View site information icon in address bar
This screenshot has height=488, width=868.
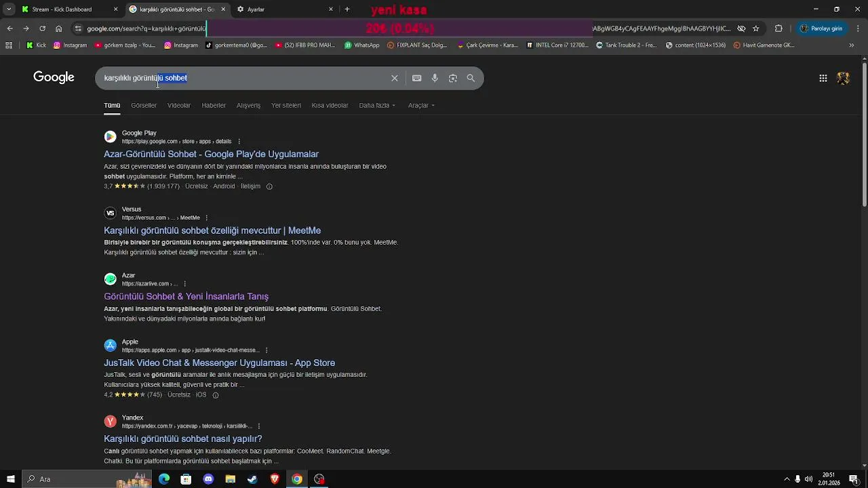79,28
